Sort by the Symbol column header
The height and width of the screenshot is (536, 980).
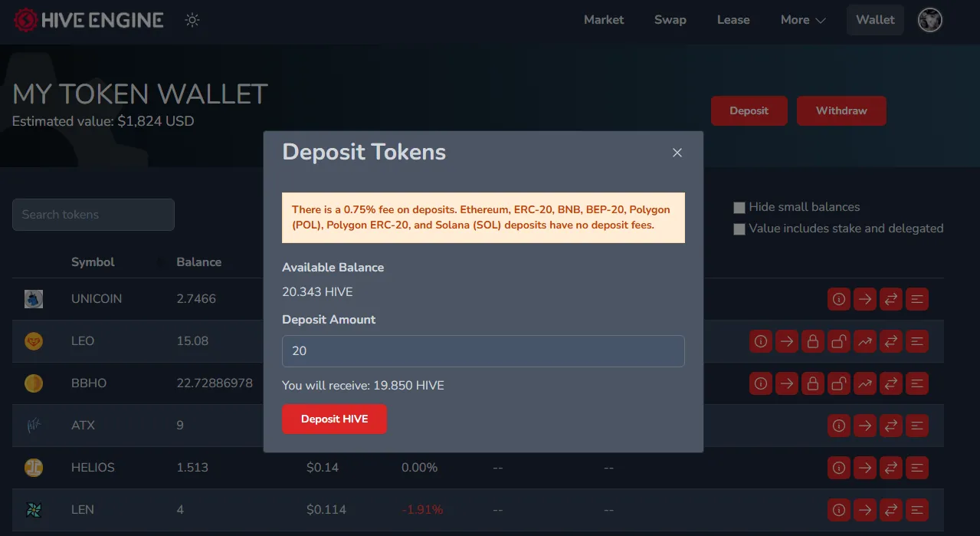(93, 262)
